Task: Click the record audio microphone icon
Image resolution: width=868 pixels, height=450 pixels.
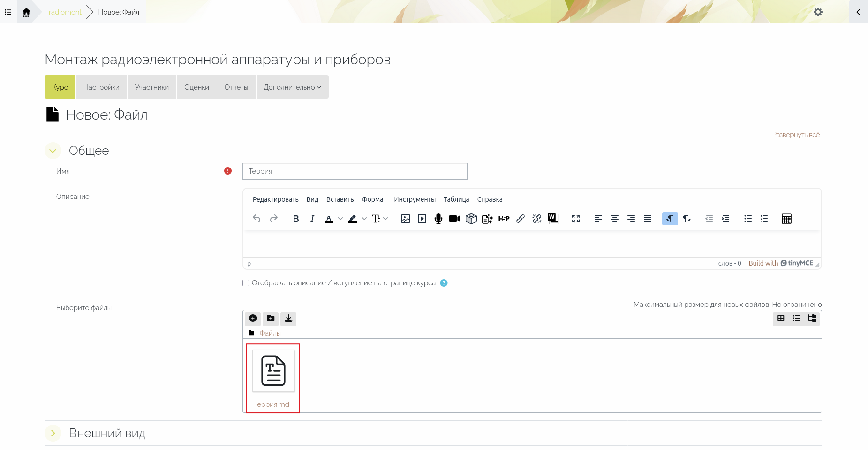Action: coord(438,219)
